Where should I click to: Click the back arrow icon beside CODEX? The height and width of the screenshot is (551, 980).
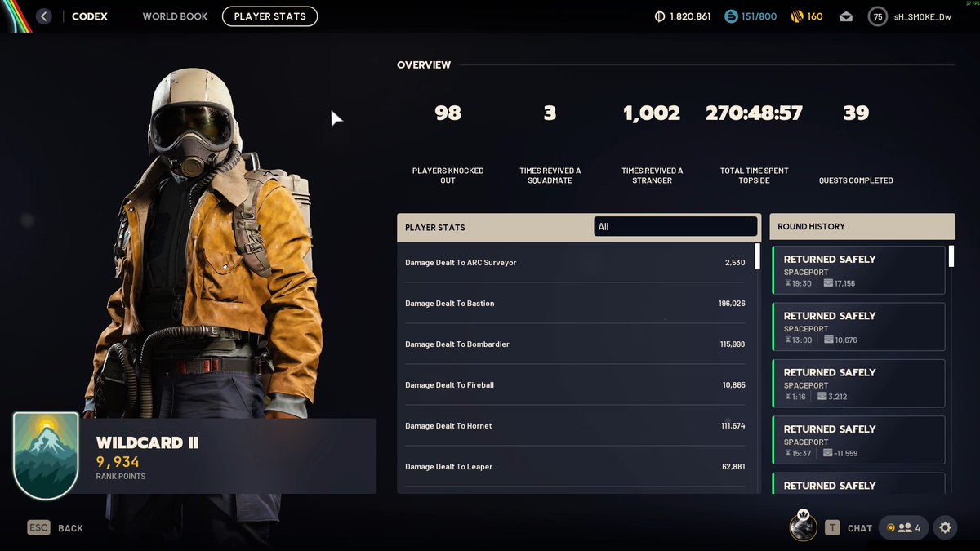44,16
